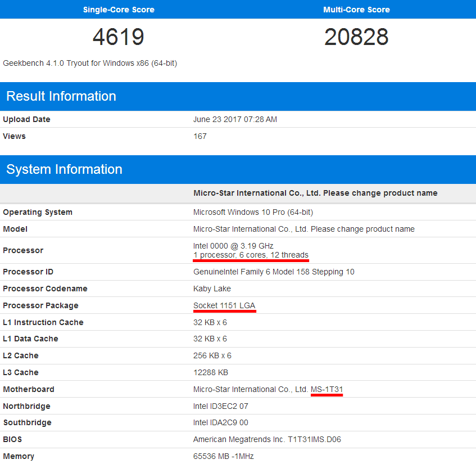Click the Multi-Core Score value 20828

click(356, 37)
